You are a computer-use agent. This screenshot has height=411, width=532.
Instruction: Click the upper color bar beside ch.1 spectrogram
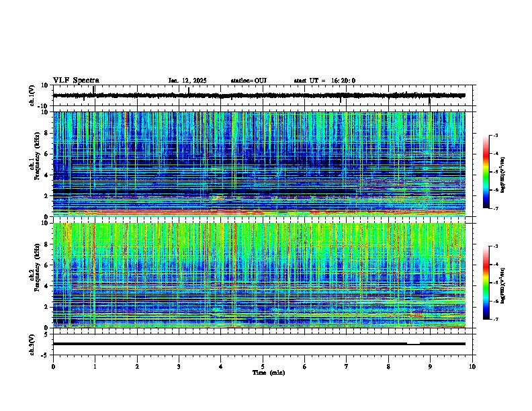pyautogui.click(x=486, y=172)
